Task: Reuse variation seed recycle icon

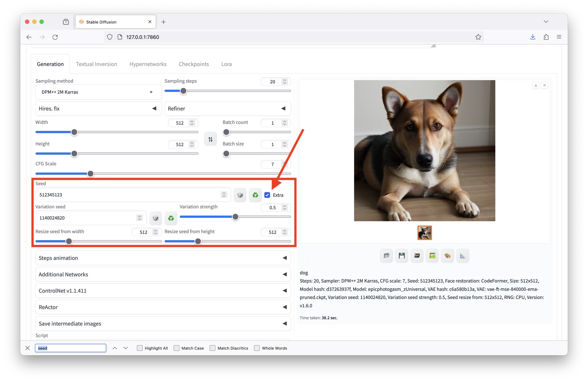Action: [x=171, y=218]
